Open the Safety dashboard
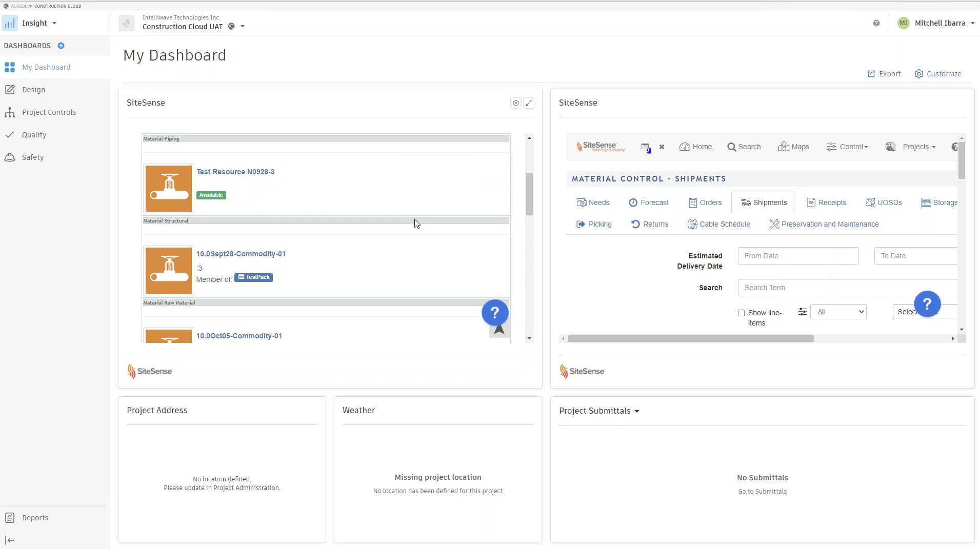Image resolution: width=980 pixels, height=549 pixels. click(x=55, y=157)
